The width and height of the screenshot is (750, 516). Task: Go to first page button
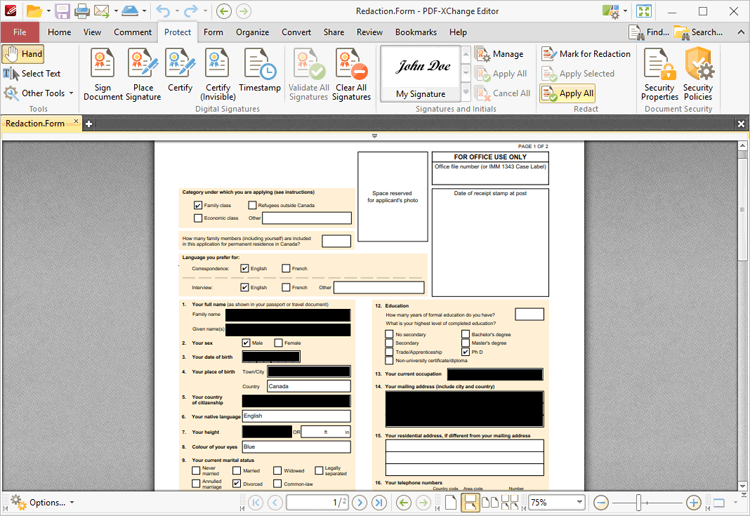pyautogui.click(x=255, y=503)
